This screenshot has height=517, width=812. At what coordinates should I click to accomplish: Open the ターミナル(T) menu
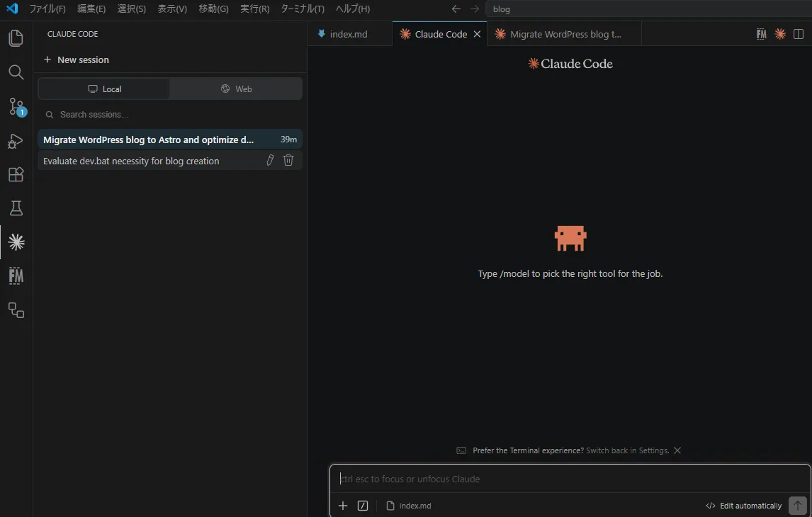pyautogui.click(x=303, y=9)
